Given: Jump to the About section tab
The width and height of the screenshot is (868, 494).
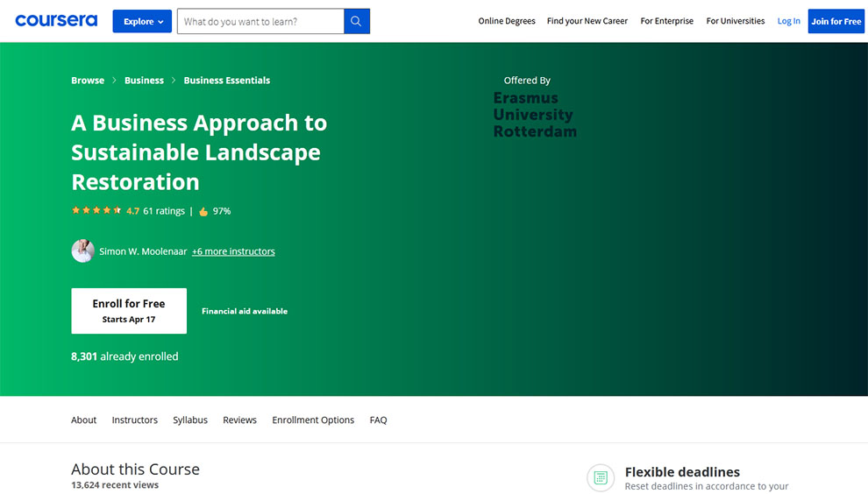Looking at the screenshot, I should 83,420.
